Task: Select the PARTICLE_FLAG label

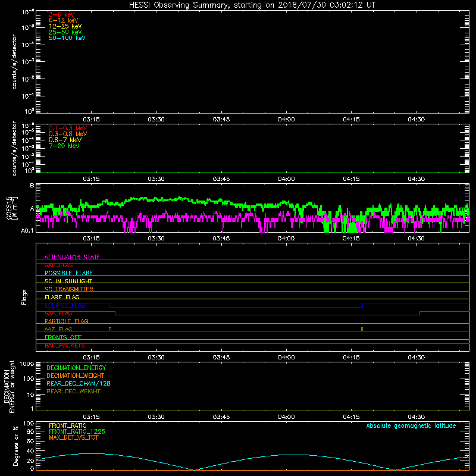Action: (67, 321)
